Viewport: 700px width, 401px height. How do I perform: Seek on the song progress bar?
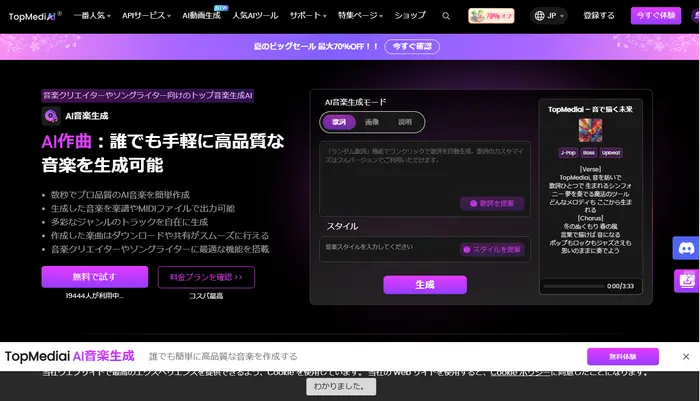pos(574,286)
